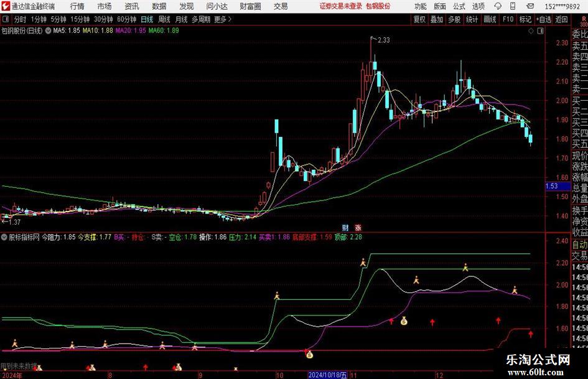Select the 日线 daily period

[147, 19]
